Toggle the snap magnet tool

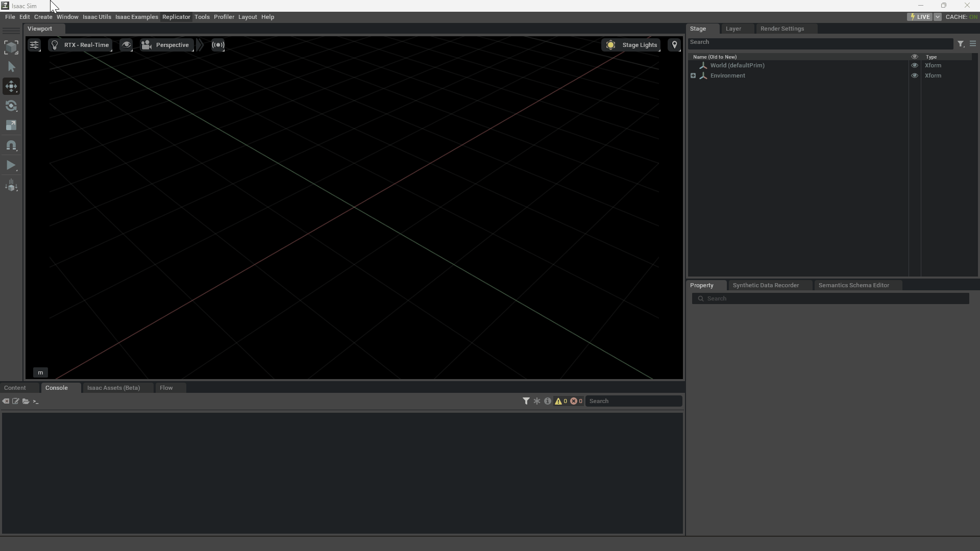click(11, 146)
